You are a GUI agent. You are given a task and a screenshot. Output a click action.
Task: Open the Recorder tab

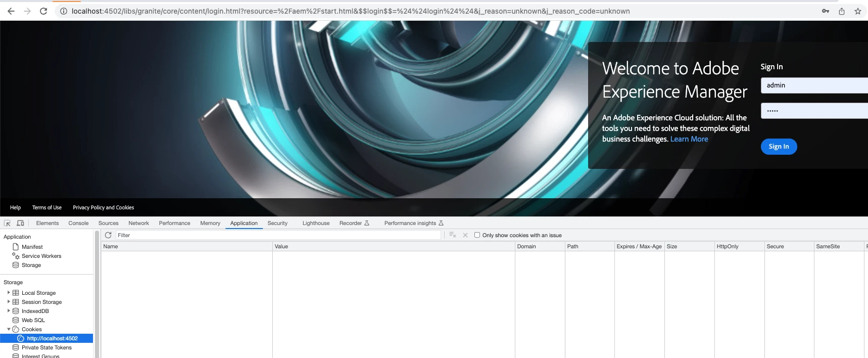[354, 223]
